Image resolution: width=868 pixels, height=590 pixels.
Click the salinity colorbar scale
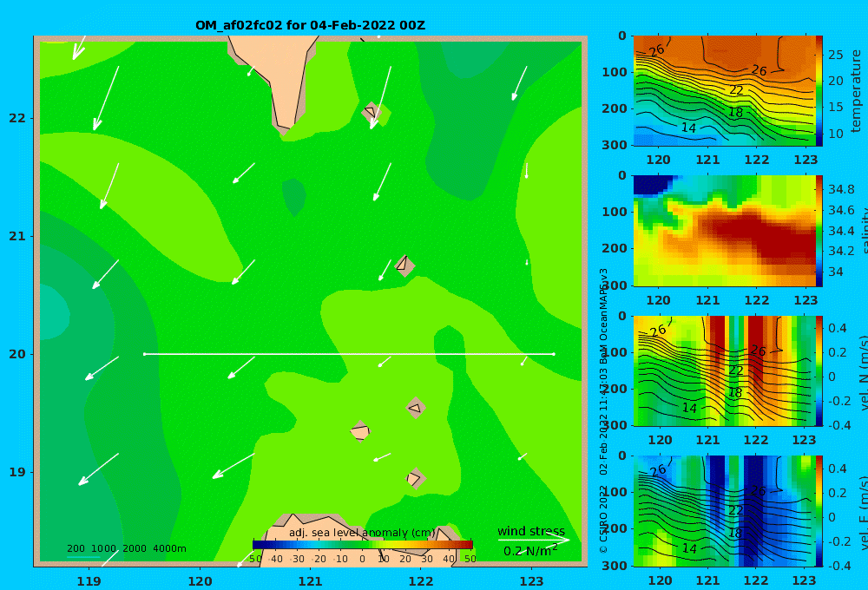819,231
